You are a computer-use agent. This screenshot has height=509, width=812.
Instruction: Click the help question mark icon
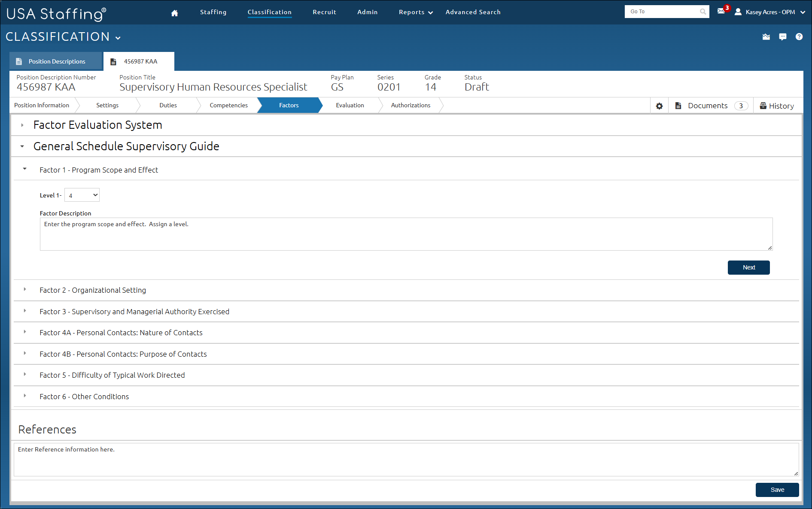pyautogui.click(x=799, y=37)
